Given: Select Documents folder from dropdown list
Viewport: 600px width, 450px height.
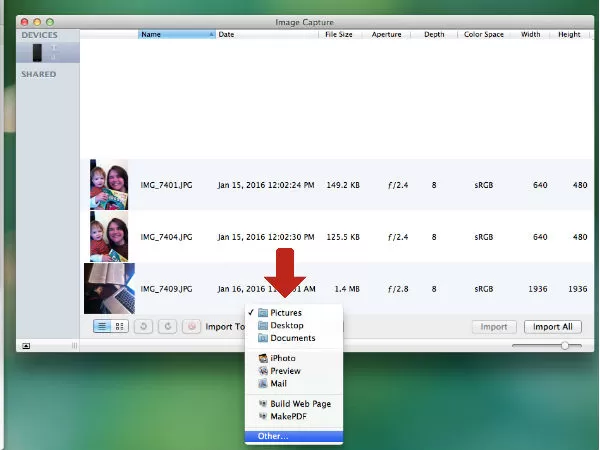Looking at the screenshot, I should tap(292, 338).
